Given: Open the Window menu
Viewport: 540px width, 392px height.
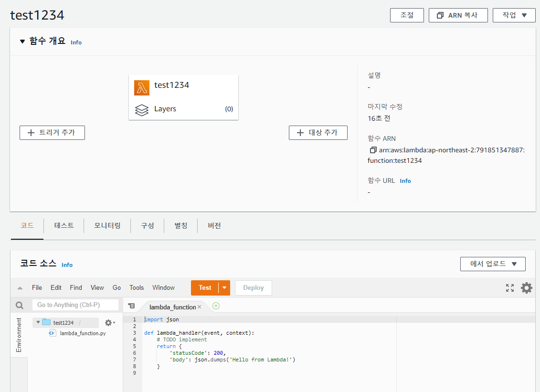Looking at the screenshot, I should tap(163, 287).
